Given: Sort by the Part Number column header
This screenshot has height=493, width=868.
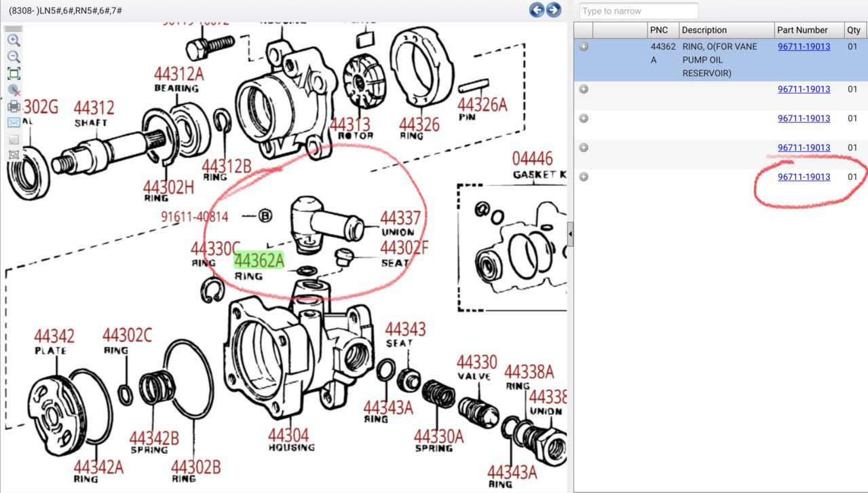Looking at the screenshot, I should [810, 30].
